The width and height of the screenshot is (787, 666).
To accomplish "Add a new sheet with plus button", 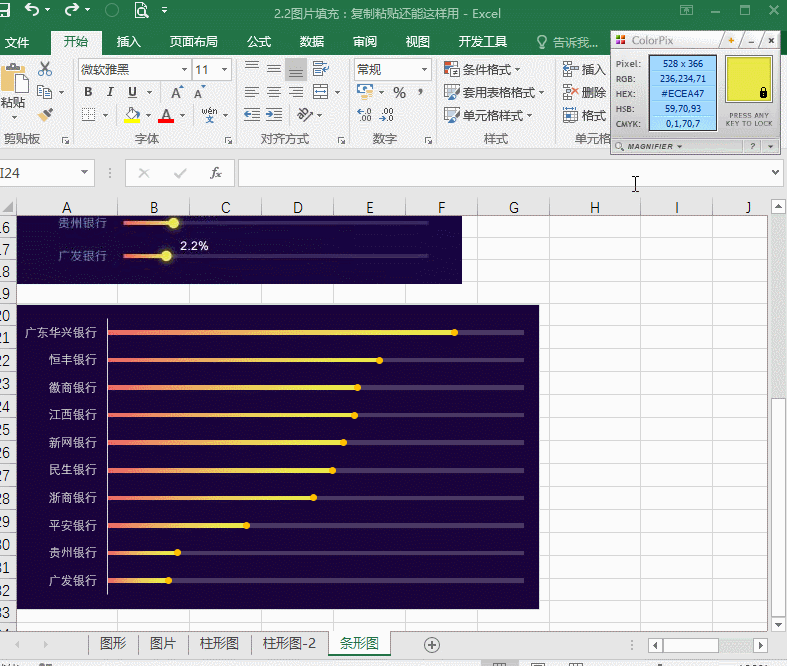I will pos(432,645).
